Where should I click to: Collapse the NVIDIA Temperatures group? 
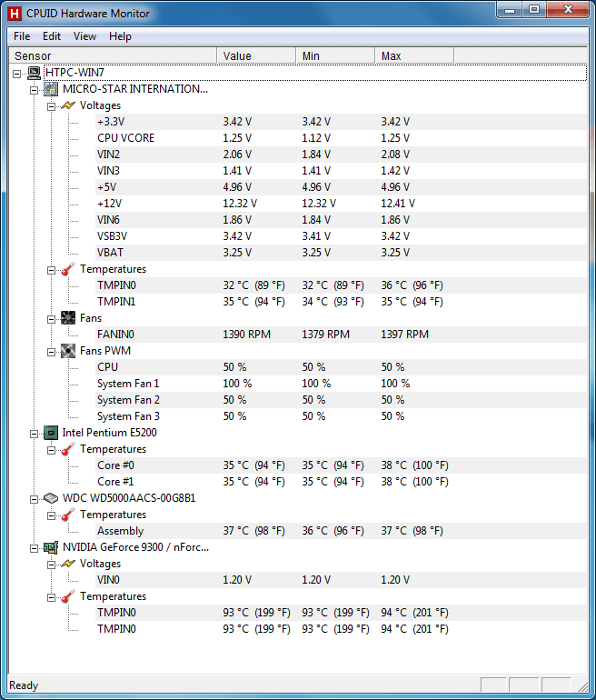(x=51, y=598)
